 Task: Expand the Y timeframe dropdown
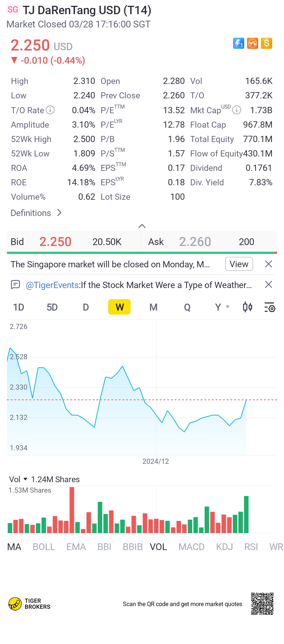pyautogui.click(x=222, y=307)
